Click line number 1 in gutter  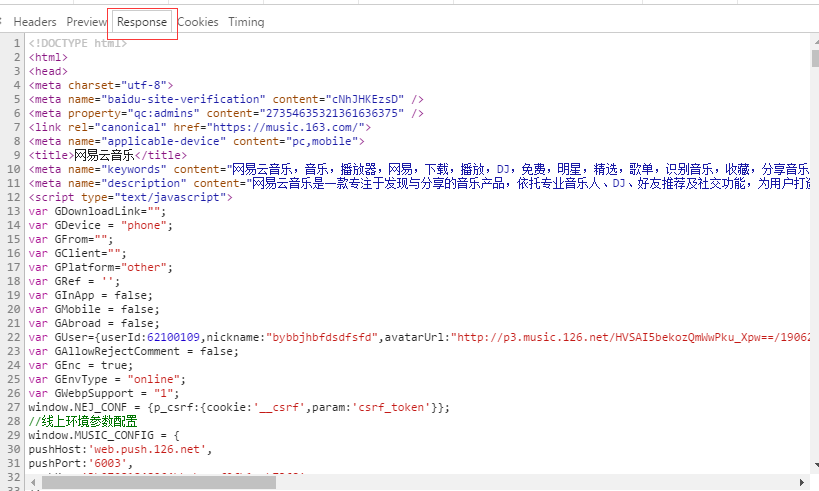(x=17, y=43)
